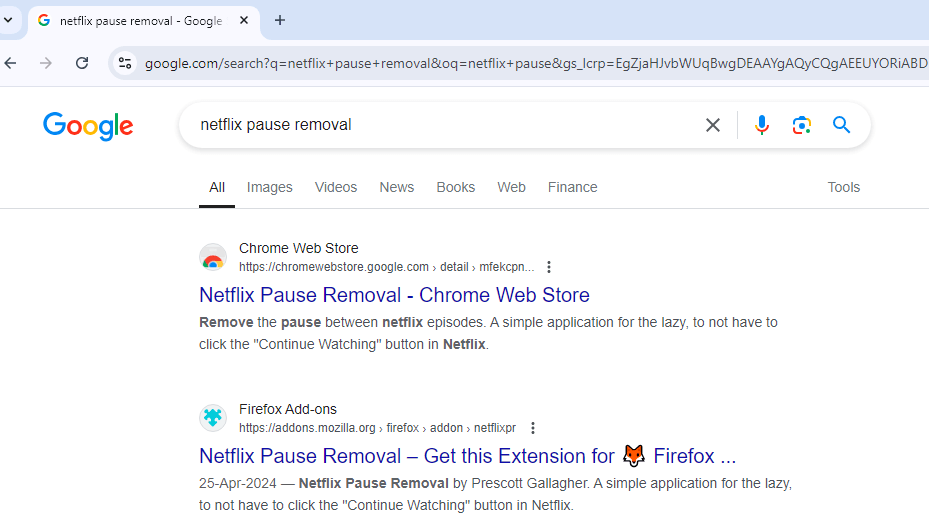Open the Tools search filter button
The image size is (929, 531).
point(843,187)
